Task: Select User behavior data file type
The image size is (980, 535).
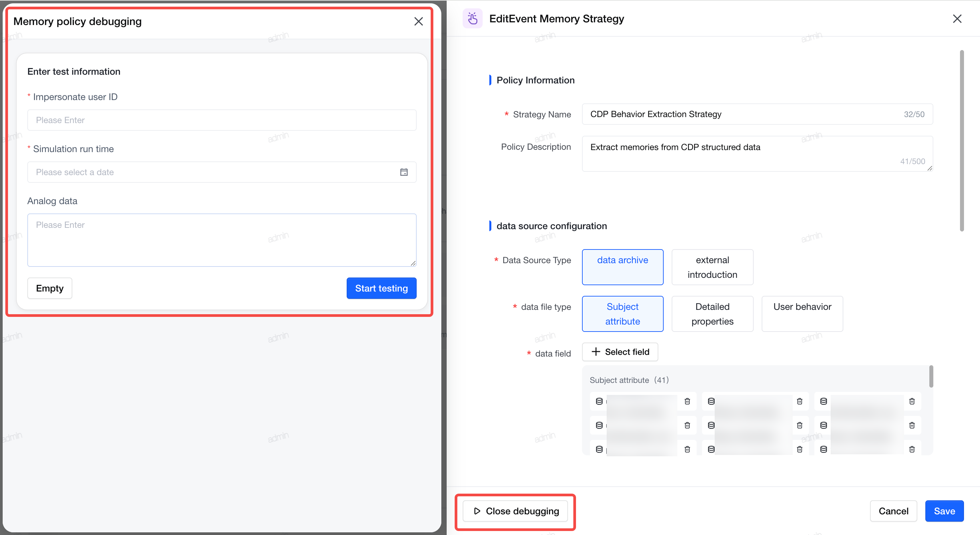Action: click(802, 314)
